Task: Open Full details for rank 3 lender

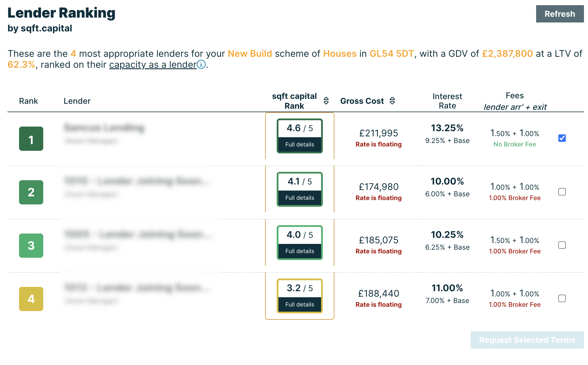Action: [x=299, y=251]
